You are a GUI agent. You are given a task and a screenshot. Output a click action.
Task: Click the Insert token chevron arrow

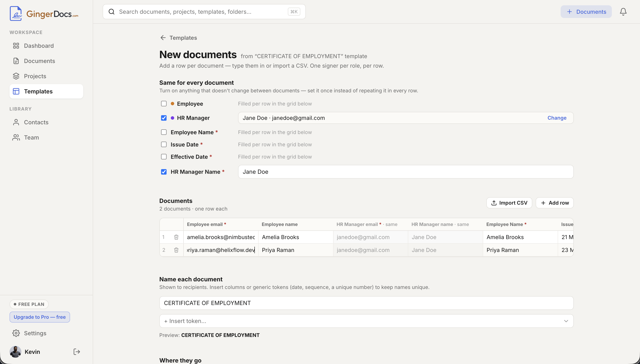pyautogui.click(x=566, y=321)
